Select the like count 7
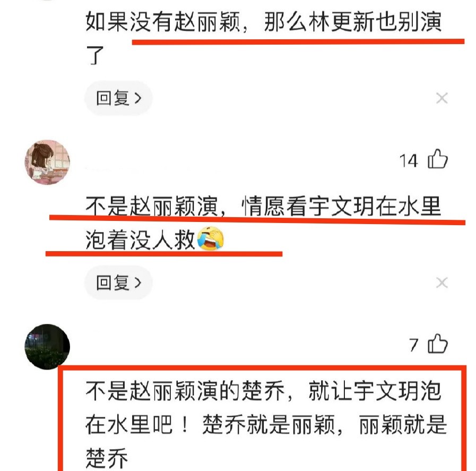 pyautogui.click(x=414, y=345)
